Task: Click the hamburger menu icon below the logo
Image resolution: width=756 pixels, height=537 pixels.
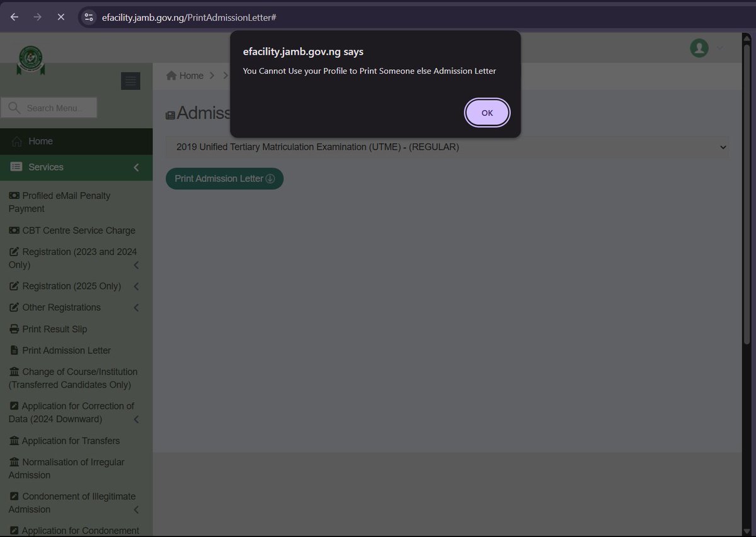Action: (x=130, y=81)
